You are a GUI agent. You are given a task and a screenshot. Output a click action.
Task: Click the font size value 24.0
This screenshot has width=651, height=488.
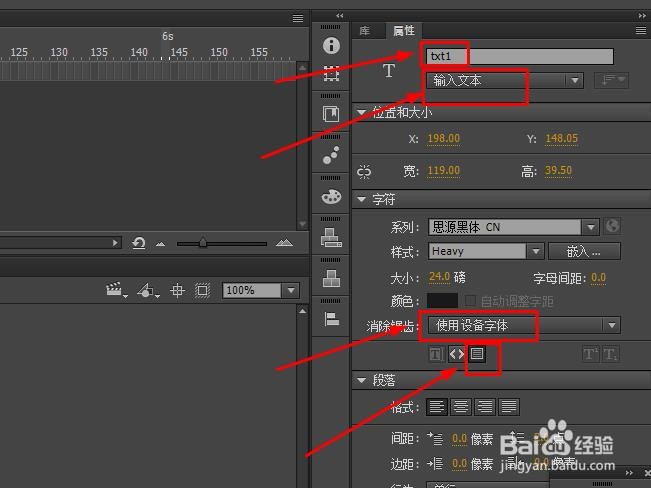click(439, 277)
